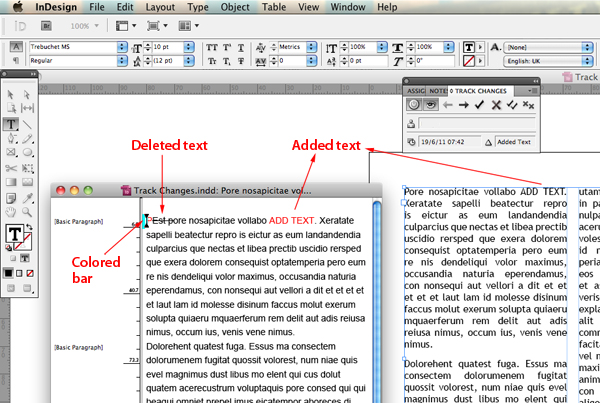The image size is (600, 403).
Task: Click the fill color box in control bar
Action: click(469, 47)
